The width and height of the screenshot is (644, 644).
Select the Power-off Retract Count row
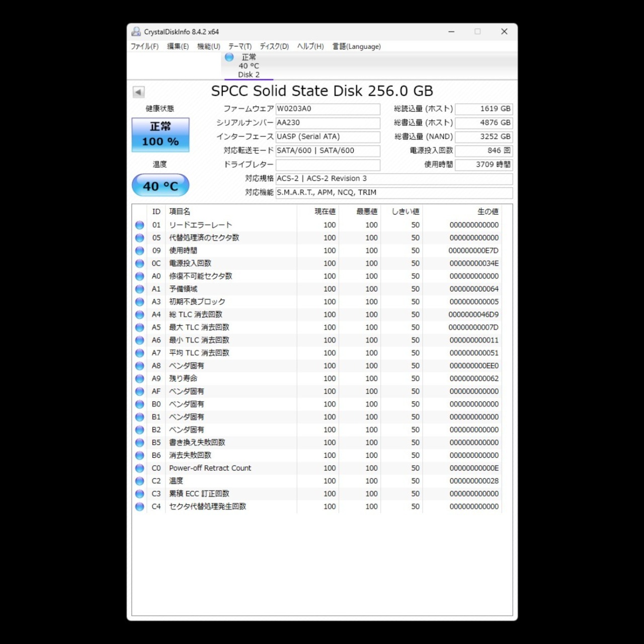[x=317, y=468]
